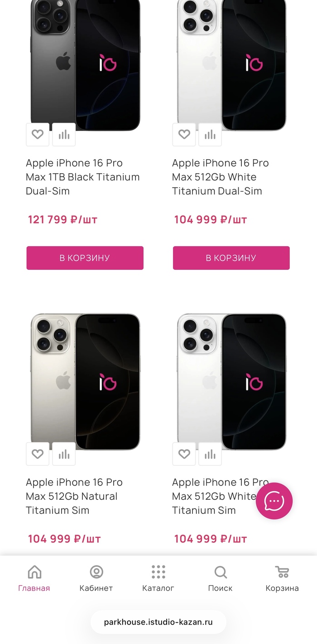The image size is (317, 644).
Task: Open the Кабинет account tab
Action: coord(96,579)
